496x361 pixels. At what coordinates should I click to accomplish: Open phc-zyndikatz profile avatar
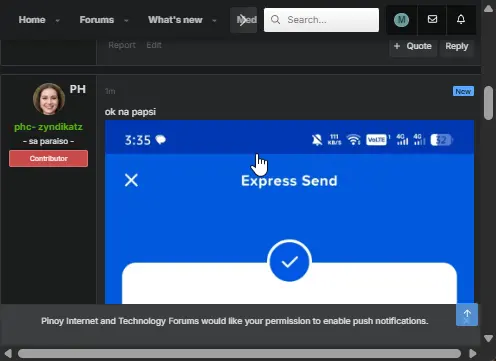tap(49, 99)
